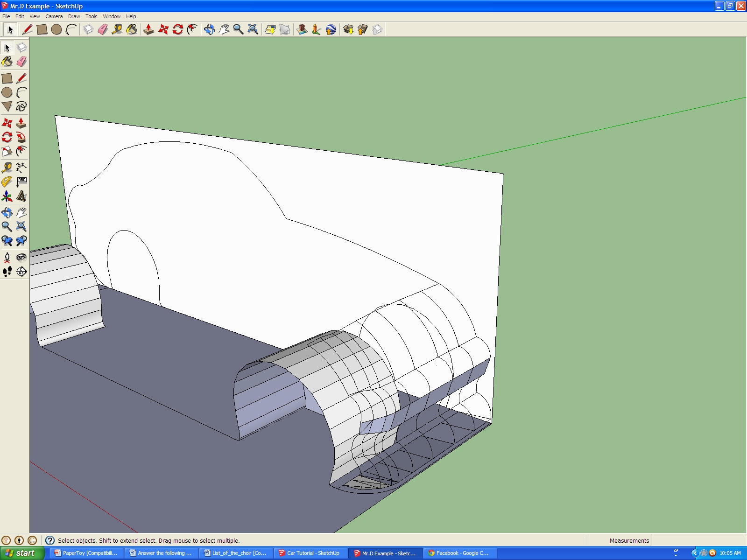Select Paint Bucket in top toolbar

coord(132,29)
